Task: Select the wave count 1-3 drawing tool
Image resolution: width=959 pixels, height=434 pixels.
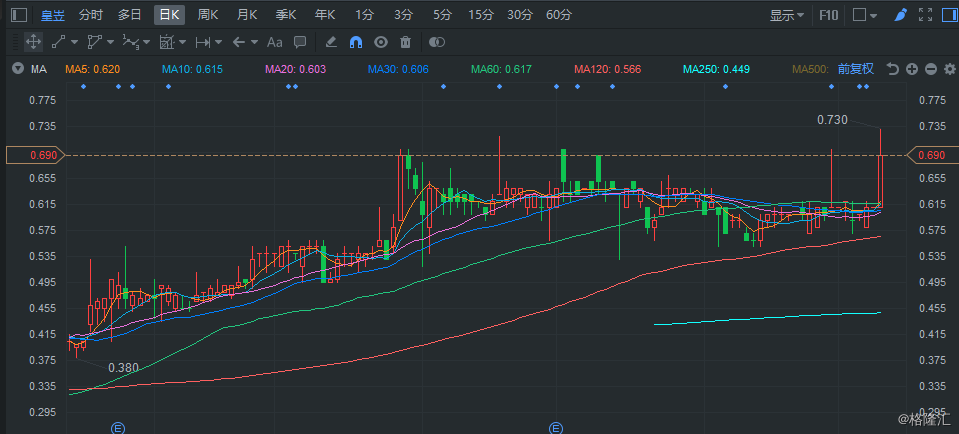Action: pyautogui.click(x=131, y=42)
